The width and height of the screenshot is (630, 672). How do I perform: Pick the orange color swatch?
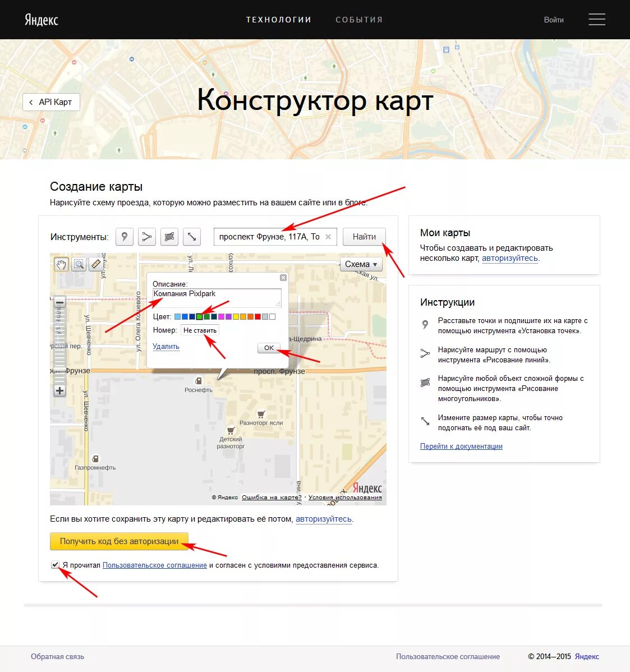(x=250, y=317)
